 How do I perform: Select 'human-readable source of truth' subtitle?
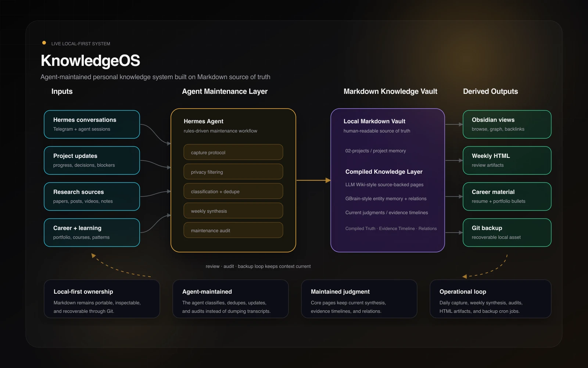point(377,131)
